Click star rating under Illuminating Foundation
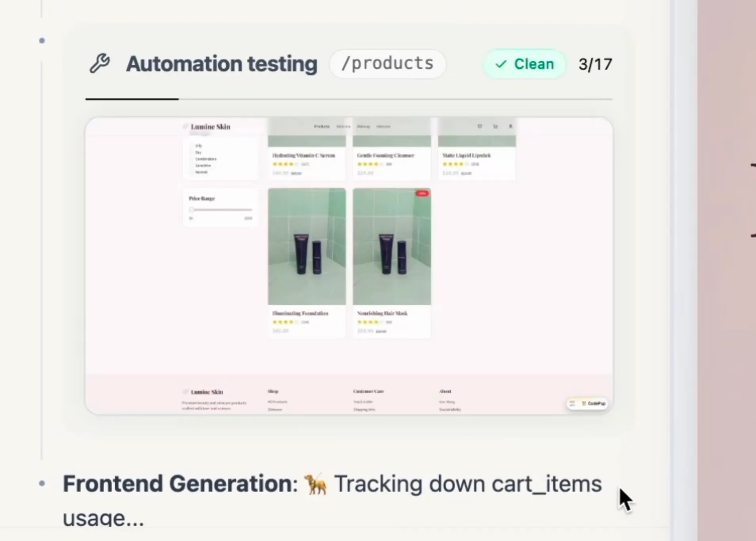This screenshot has height=541, width=756. pos(285,322)
